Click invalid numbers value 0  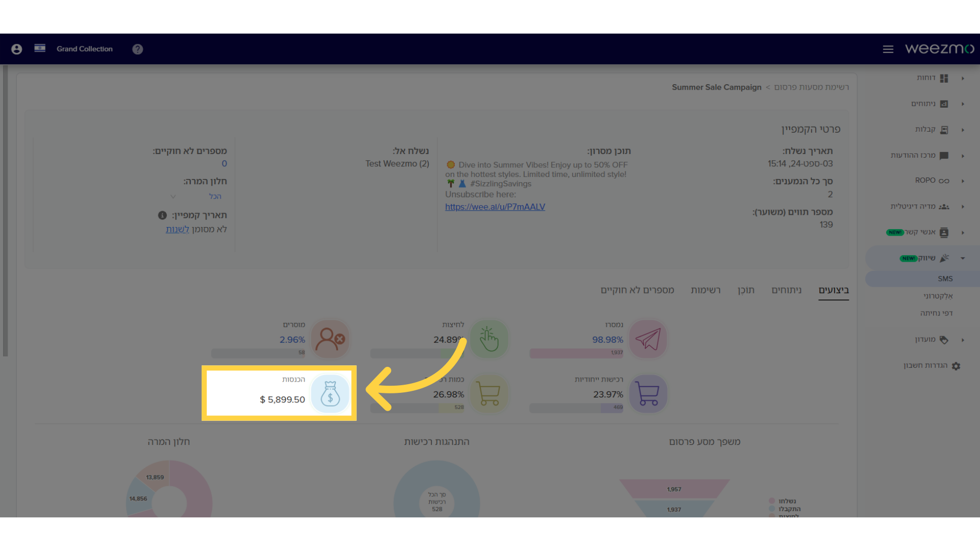pyautogui.click(x=224, y=164)
